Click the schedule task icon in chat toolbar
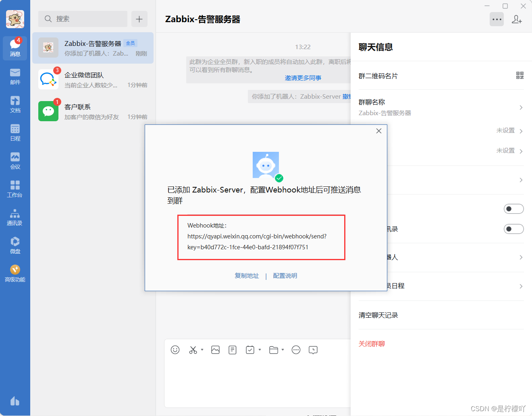The image size is (532, 416). click(x=250, y=350)
